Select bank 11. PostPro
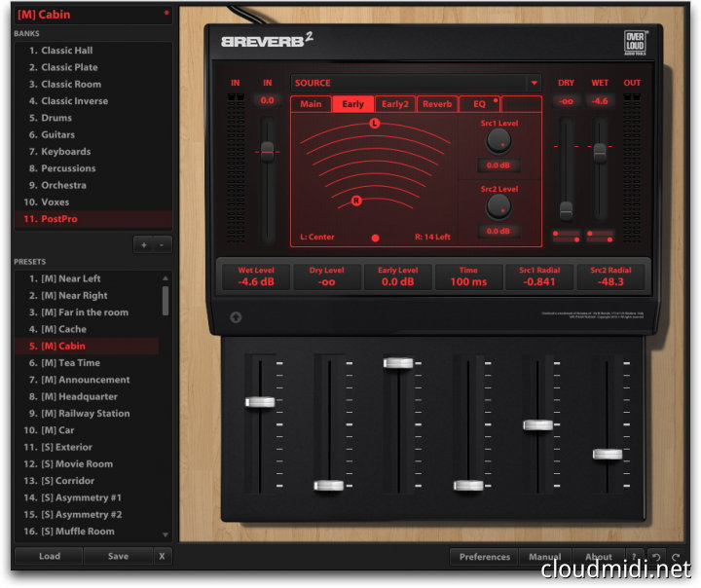Image resolution: width=701 pixels, height=588 pixels. click(x=93, y=219)
